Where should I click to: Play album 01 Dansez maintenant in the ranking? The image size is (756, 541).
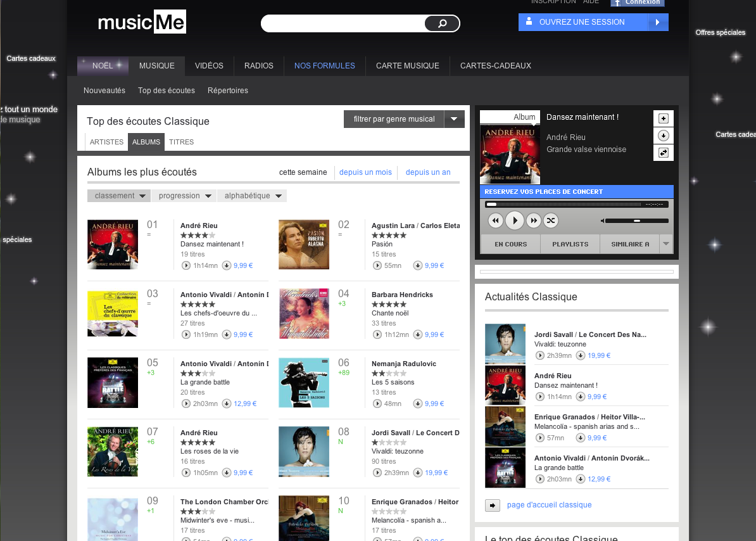(186, 265)
